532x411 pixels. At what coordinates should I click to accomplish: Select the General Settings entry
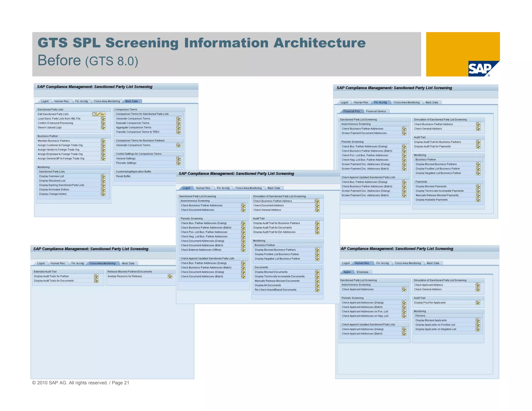pyautogui.click(x=126, y=158)
